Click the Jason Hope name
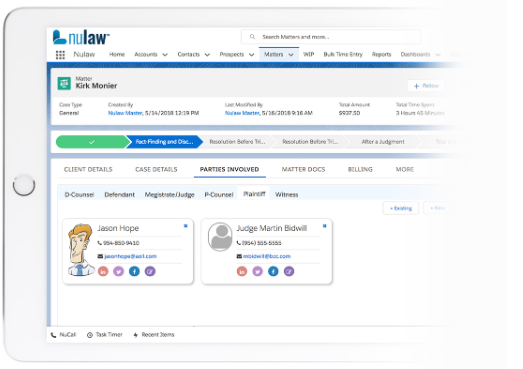 point(118,228)
